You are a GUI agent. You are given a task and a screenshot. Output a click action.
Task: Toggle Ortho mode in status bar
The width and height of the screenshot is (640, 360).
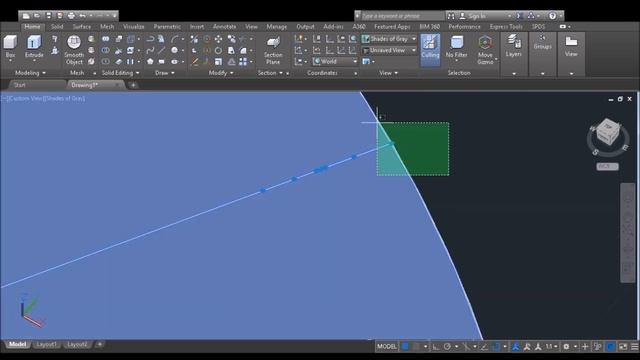click(x=436, y=347)
